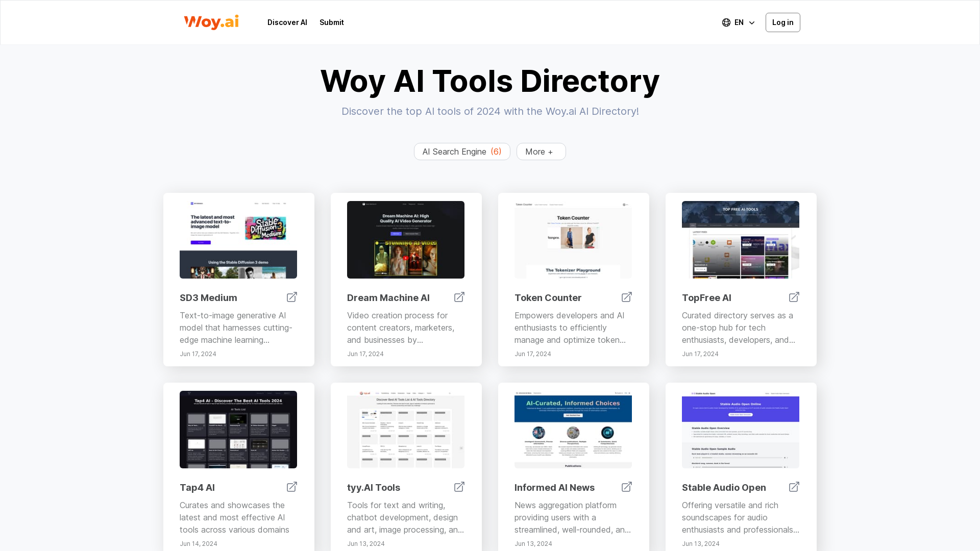
Task: Open the Dream Machine AI title link
Action: pos(388,297)
